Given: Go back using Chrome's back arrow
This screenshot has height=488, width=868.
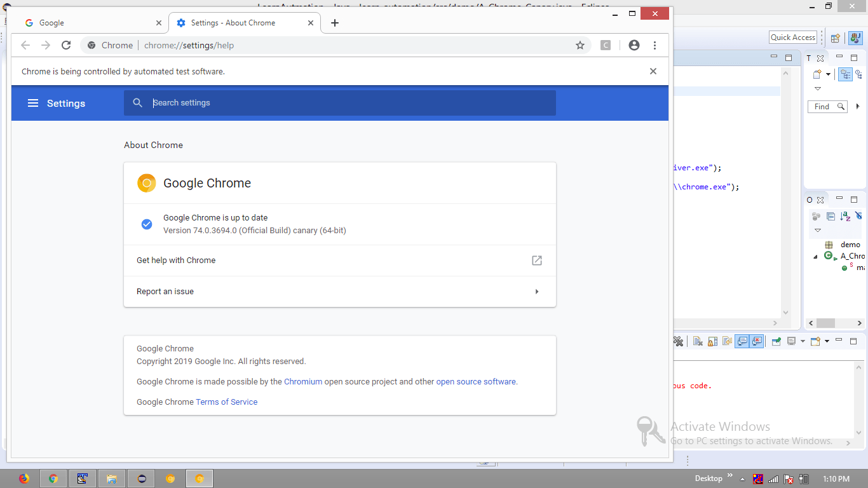Looking at the screenshot, I should click(25, 45).
